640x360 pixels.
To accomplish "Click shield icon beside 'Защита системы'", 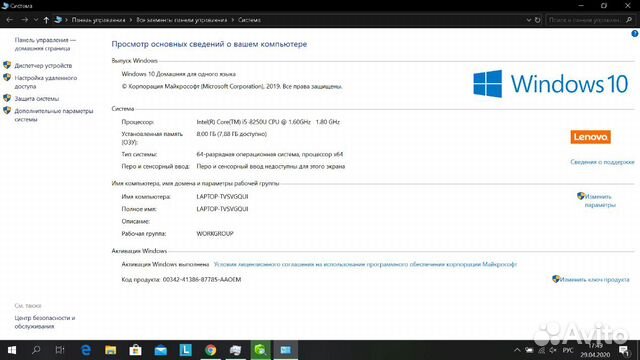I will pyautogui.click(x=7, y=98).
